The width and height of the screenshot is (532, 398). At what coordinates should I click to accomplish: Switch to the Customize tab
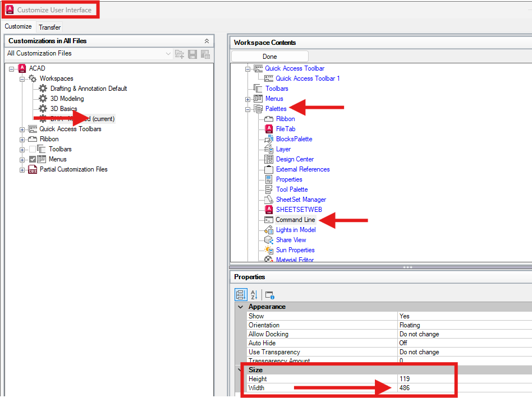coord(18,26)
